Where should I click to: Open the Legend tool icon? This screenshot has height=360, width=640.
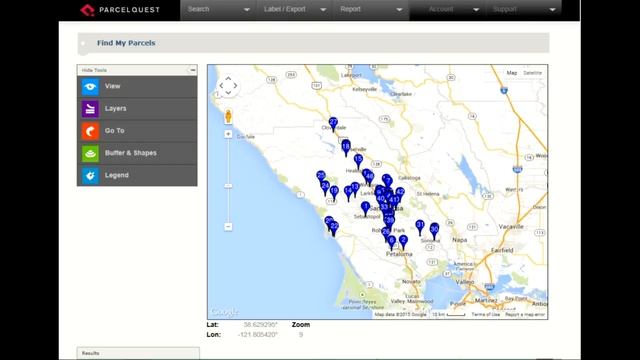pos(90,176)
